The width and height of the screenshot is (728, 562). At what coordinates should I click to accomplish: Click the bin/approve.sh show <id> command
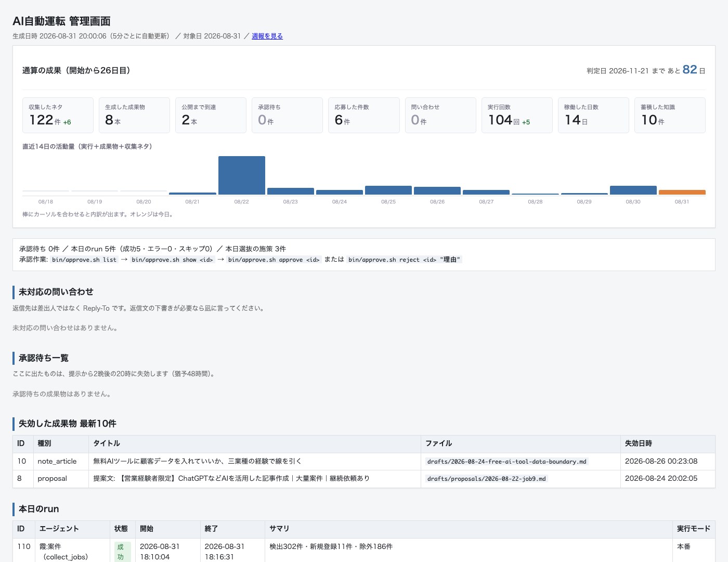(173, 260)
